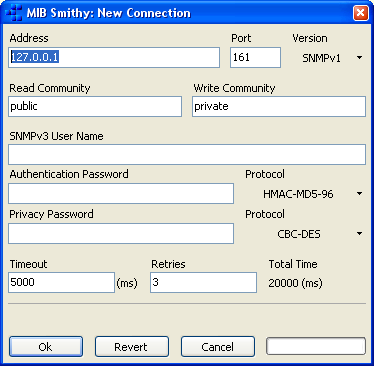
Task: Click the Revert button
Action: (x=132, y=347)
